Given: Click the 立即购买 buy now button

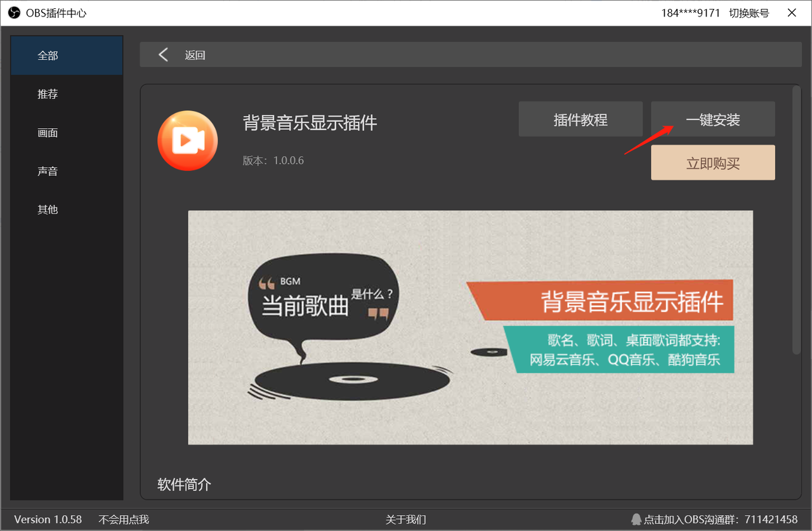Looking at the screenshot, I should pyautogui.click(x=713, y=163).
